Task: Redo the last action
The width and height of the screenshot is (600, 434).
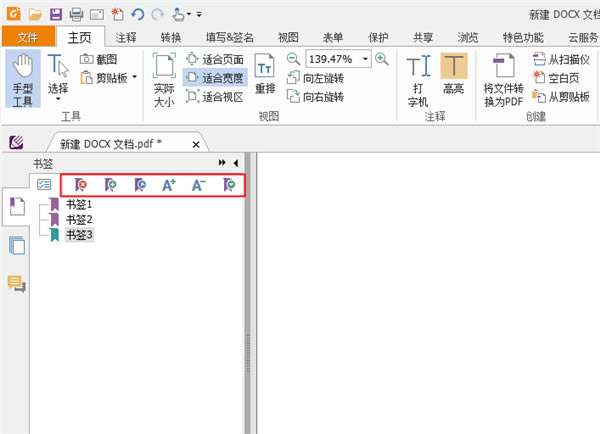Action: pyautogui.click(x=158, y=15)
